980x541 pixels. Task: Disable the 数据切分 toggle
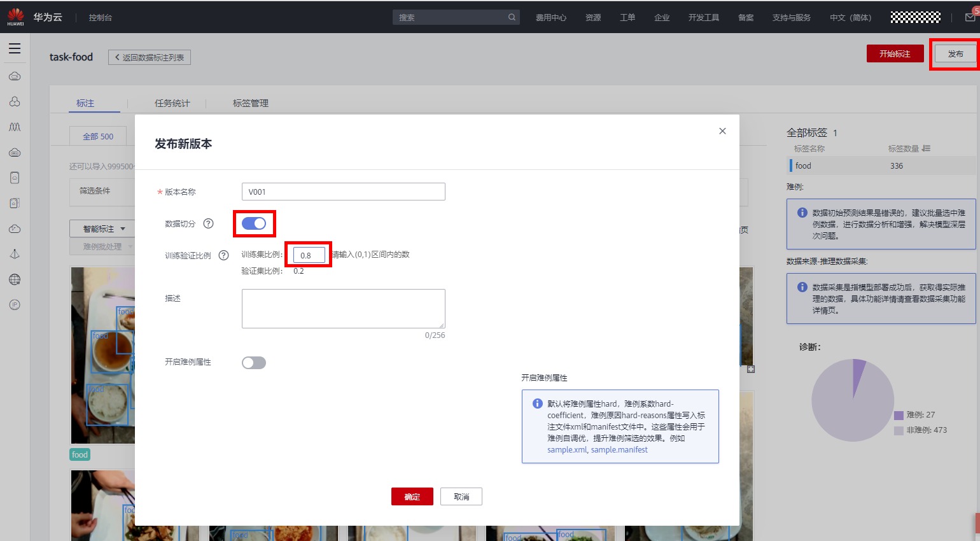point(254,223)
